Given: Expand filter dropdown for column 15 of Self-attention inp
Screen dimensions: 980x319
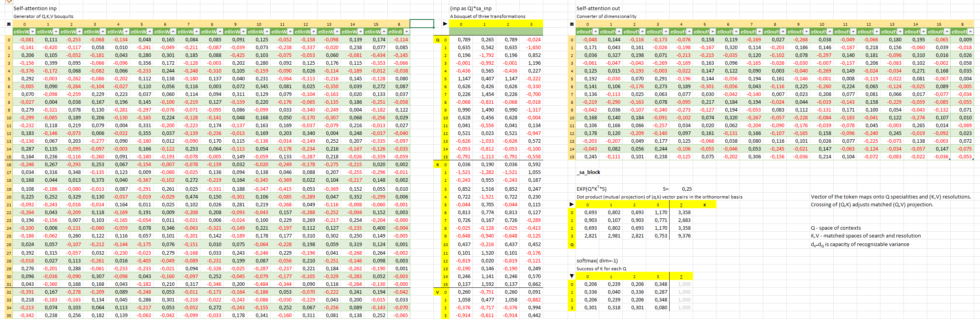Looking at the screenshot, I should [x=384, y=32].
